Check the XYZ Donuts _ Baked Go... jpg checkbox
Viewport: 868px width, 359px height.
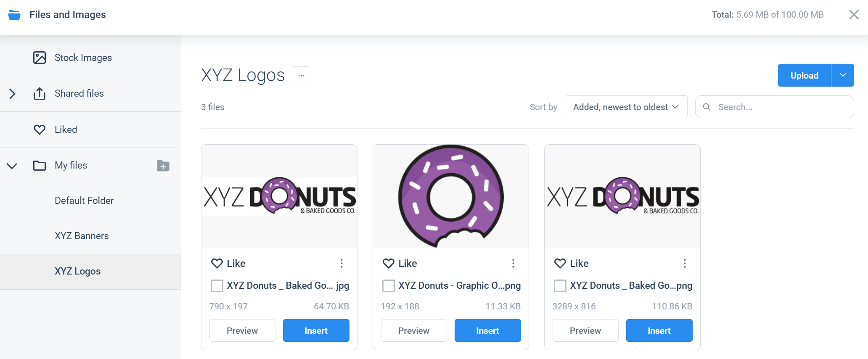[x=217, y=286]
